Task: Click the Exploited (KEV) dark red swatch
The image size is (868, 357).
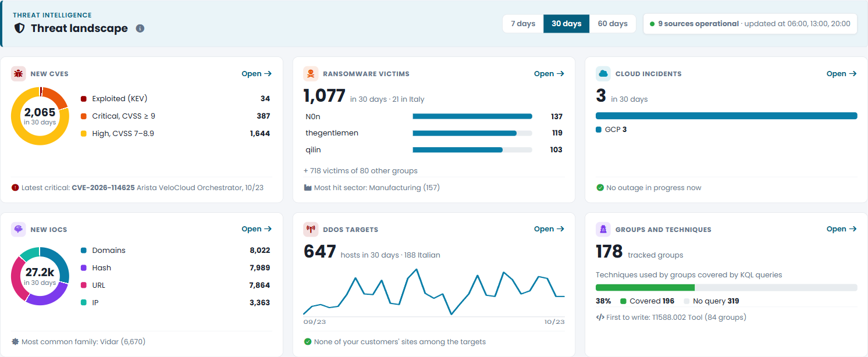Action: [84, 99]
